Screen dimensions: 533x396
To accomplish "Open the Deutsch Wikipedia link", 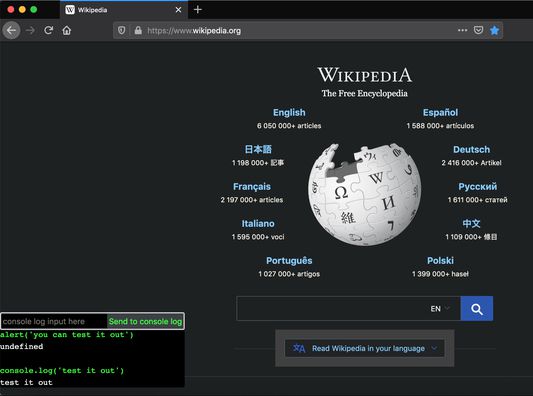I will click(x=471, y=150).
